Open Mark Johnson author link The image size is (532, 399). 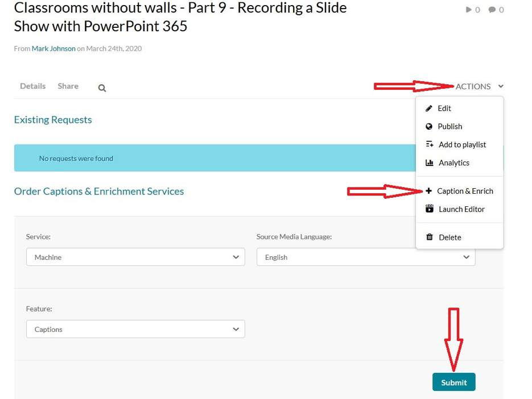(x=53, y=48)
